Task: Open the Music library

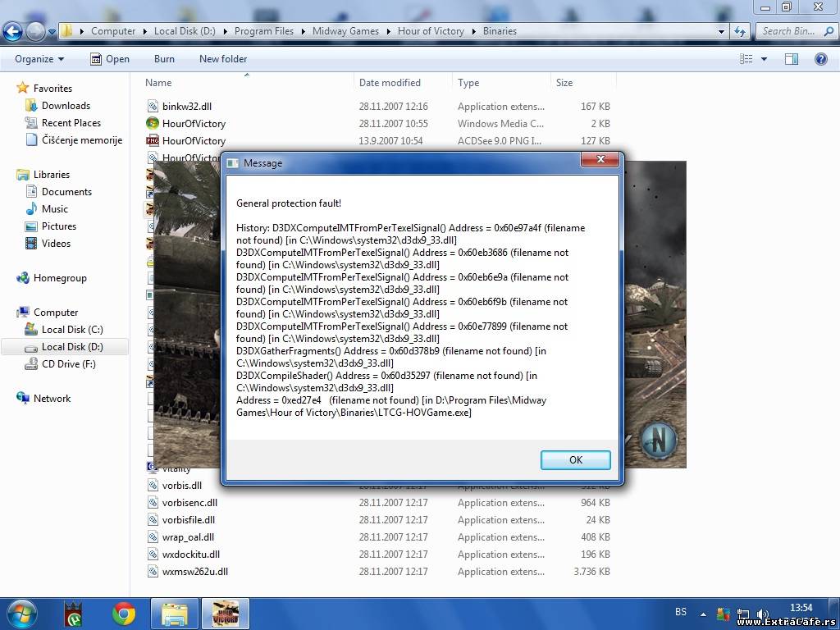Action: (x=55, y=209)
